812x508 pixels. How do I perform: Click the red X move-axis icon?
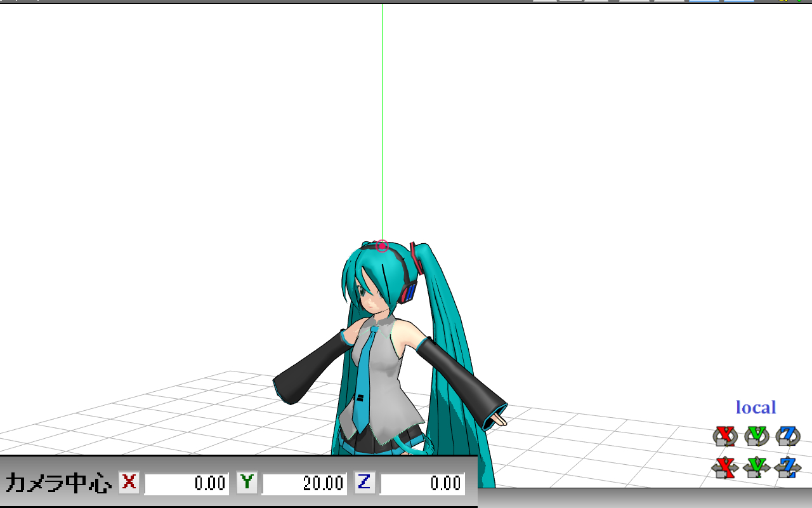tap(724, 467)
